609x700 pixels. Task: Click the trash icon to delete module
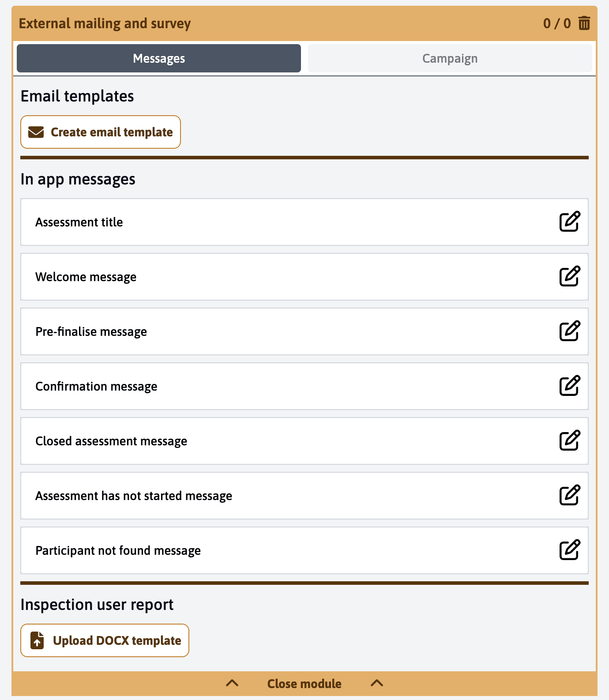click(x=584, y=23)
